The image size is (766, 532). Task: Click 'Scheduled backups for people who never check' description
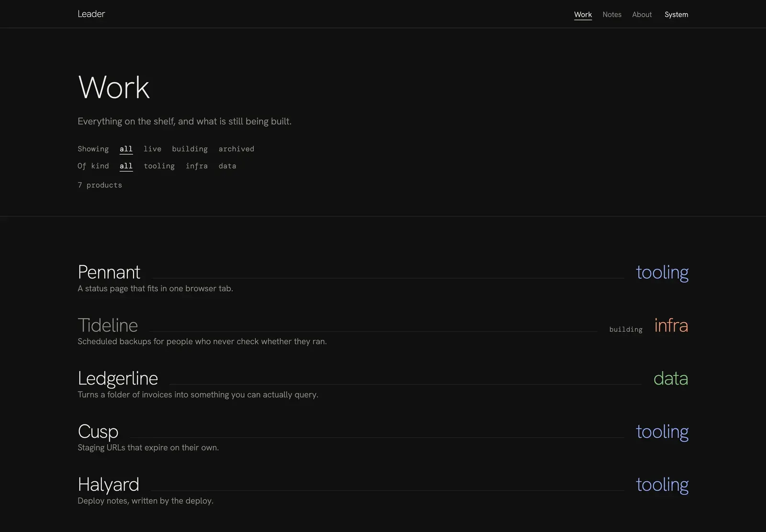(x=202, y=341)
